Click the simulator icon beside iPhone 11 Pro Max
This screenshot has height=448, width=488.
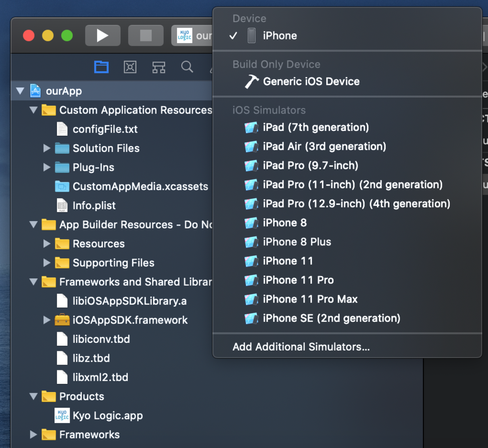pyautogui.click(x=251, y=299)
